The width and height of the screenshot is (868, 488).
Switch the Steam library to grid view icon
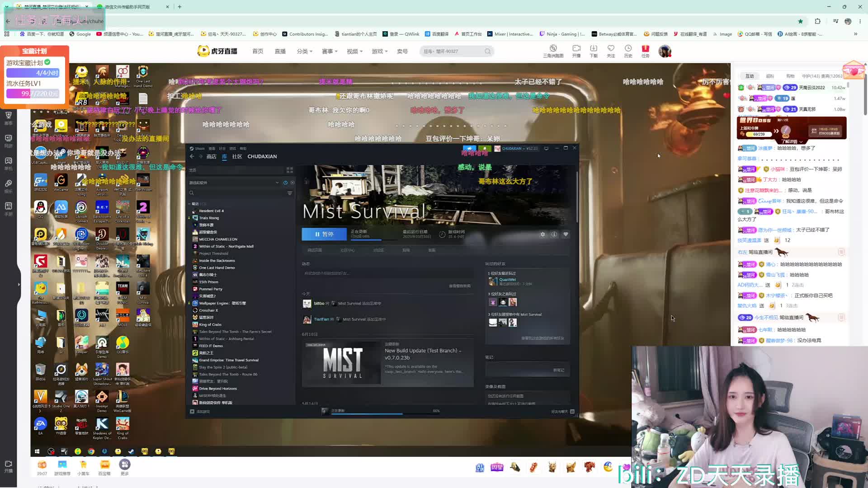tap(290, 170)
